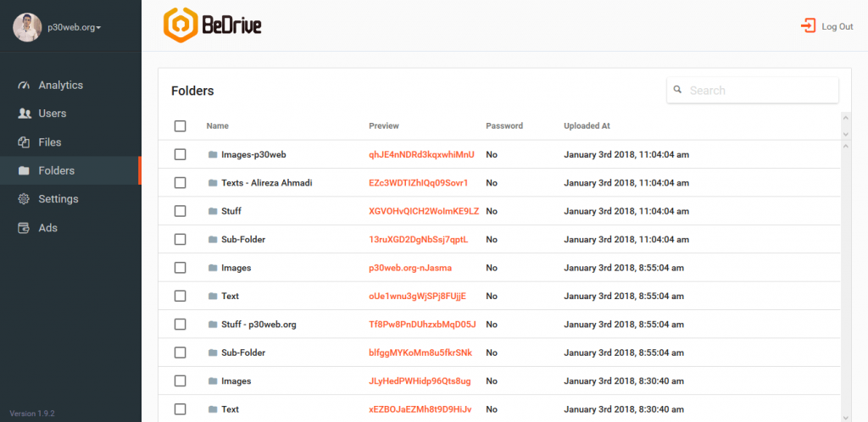
Task: Click folder icon next to Stuff at 11:04:04
Action: point(213,211)
